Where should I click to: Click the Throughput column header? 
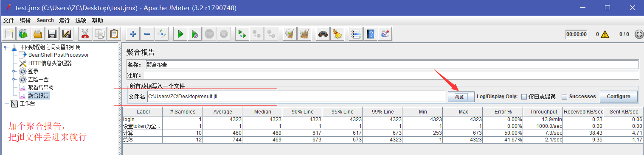click(x=543, y=111)
